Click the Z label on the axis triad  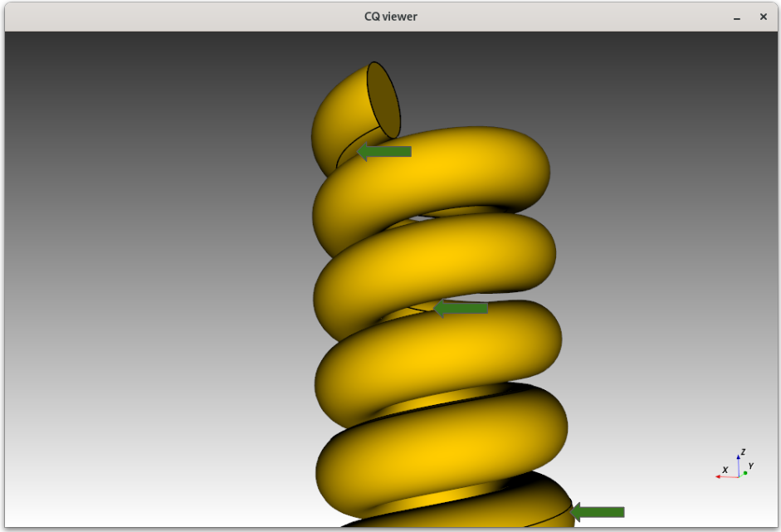click(744, 451)
